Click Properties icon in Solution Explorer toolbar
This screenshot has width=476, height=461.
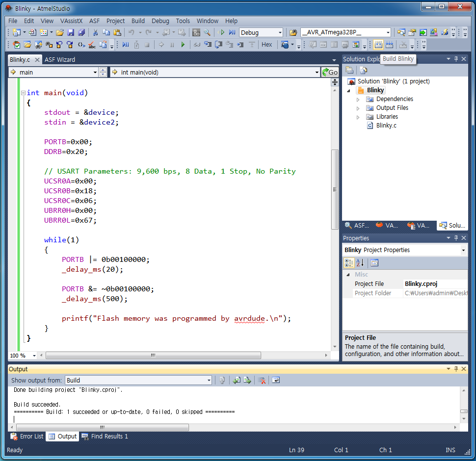pyautogui.click(x=349, y=70)
